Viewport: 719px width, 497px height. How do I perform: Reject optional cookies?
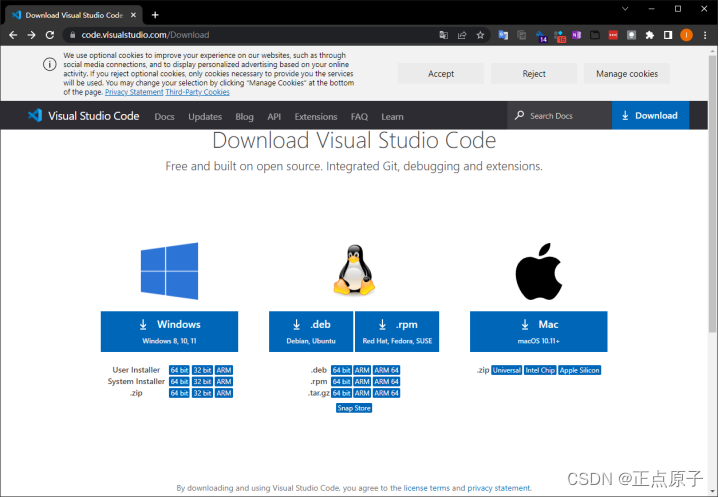click(534, 74)
